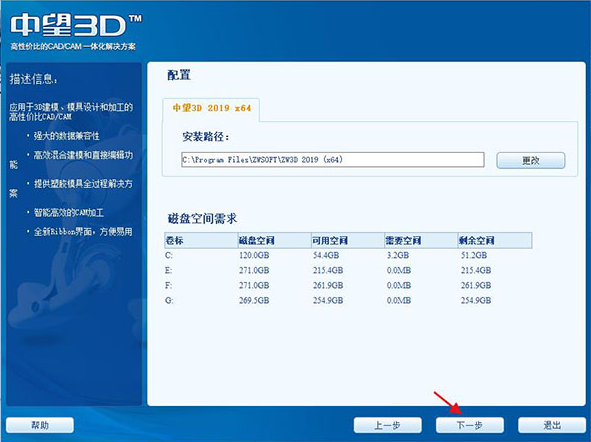This screenshot has height=442, width=591.
Task: Click the 退出 (Exit) button
Action: (x=552, y=425)
